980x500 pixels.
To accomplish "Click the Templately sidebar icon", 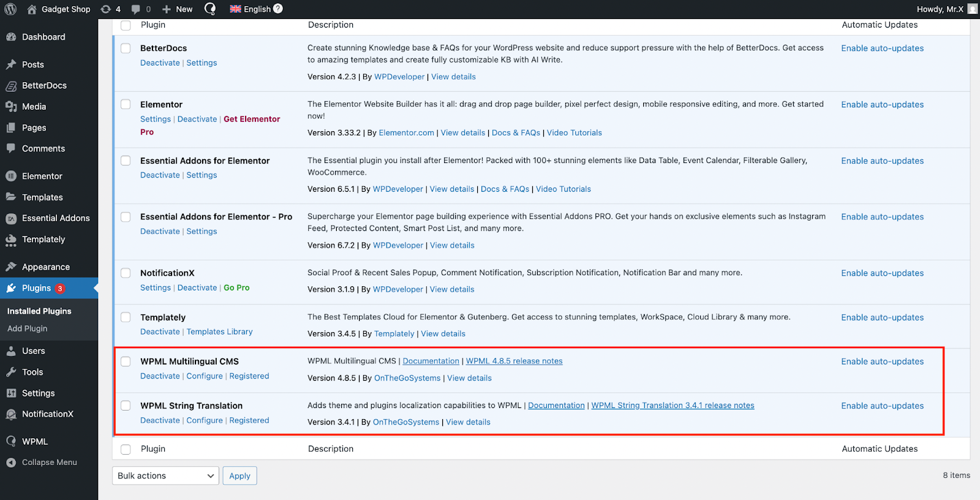I will click(11, 240).
